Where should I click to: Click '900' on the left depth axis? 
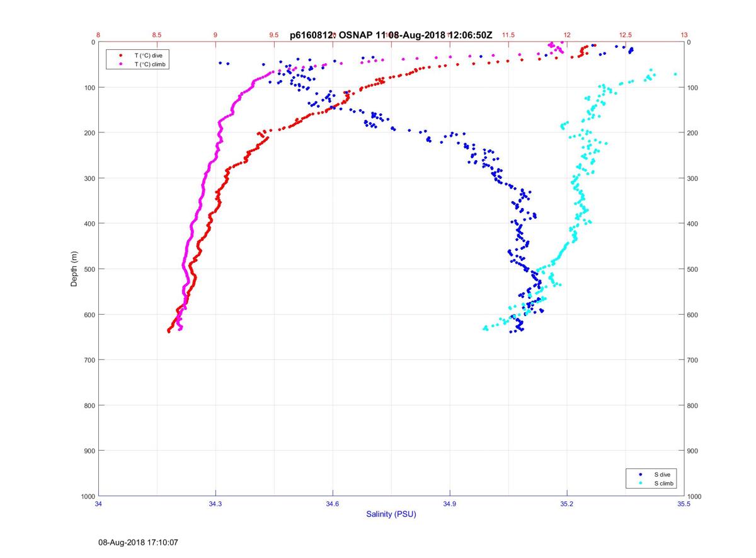coord(89,451)
